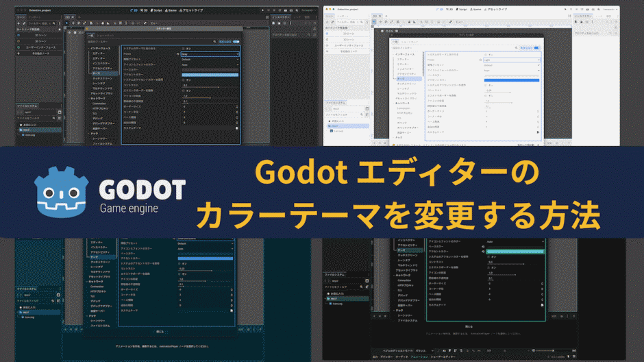Add node with plus icon, gray-theme Scene dock
This screenshot has height=362, width=644.
pyautogui.click(x=18, y=23)
